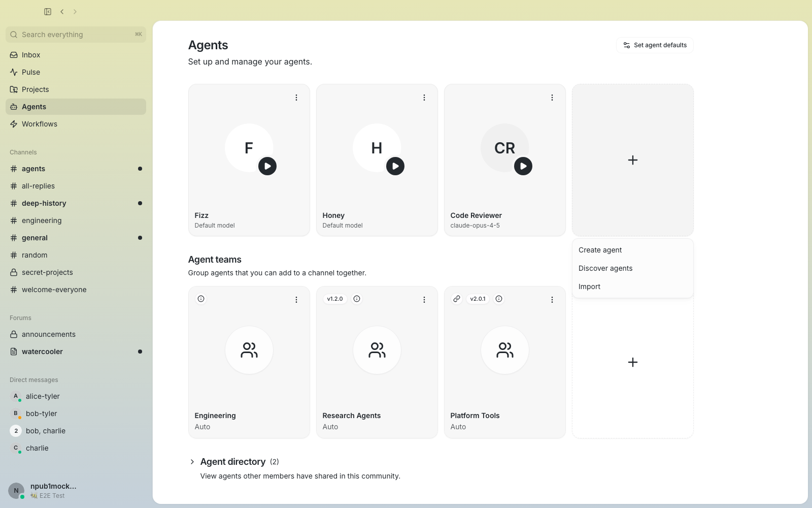Viewport: 812px width, 508px height.
Task: Open the secret-projects channel
Action: pyautogui.click(x=76, y=272)
